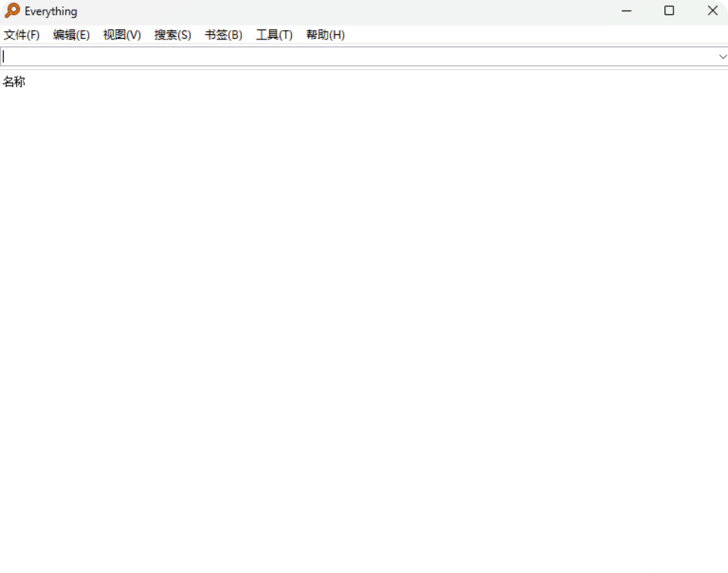Expand the search history dropdown arrow

point(722,57)
